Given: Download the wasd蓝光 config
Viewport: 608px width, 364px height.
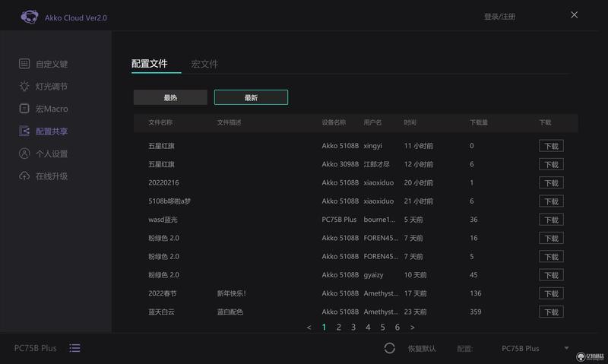Looking at the screenshot, I should click(551, 220).
